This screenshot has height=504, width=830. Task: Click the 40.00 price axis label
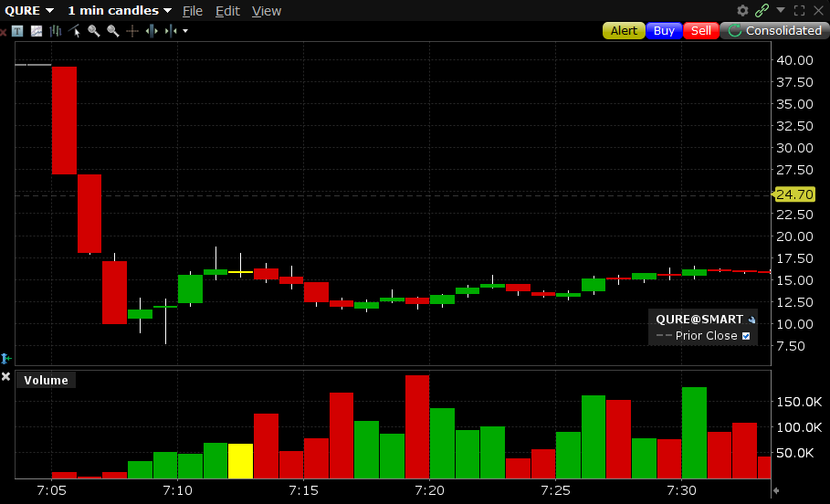pos(794,60)
